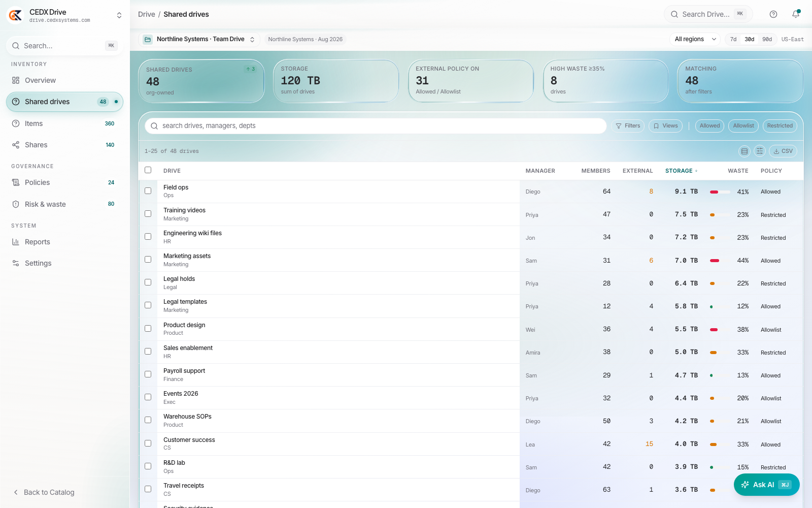
Task: Open Shared drives in sidebar
Action: tap(64, 102)
